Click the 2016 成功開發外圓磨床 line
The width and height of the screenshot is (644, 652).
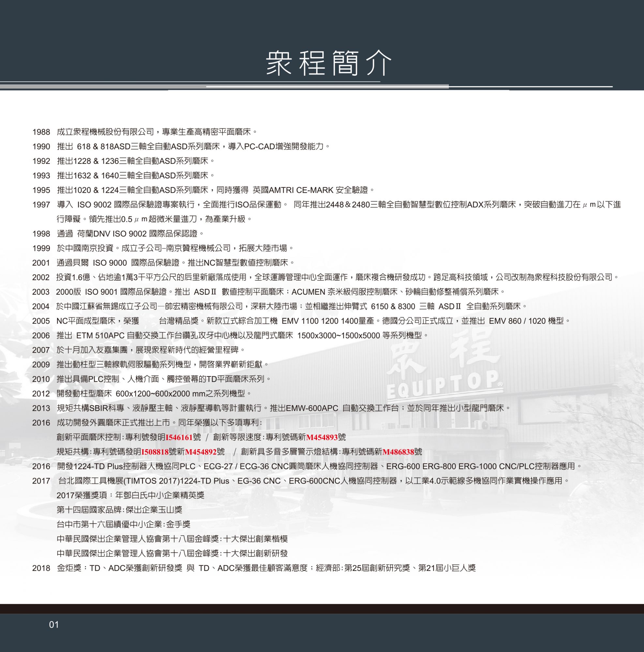pyautogui.click(x=147, y=422)
